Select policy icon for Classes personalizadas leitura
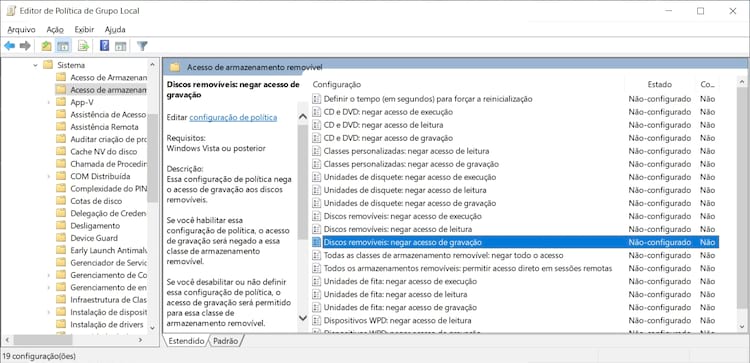Screen dimensions: 750x363 316,151
